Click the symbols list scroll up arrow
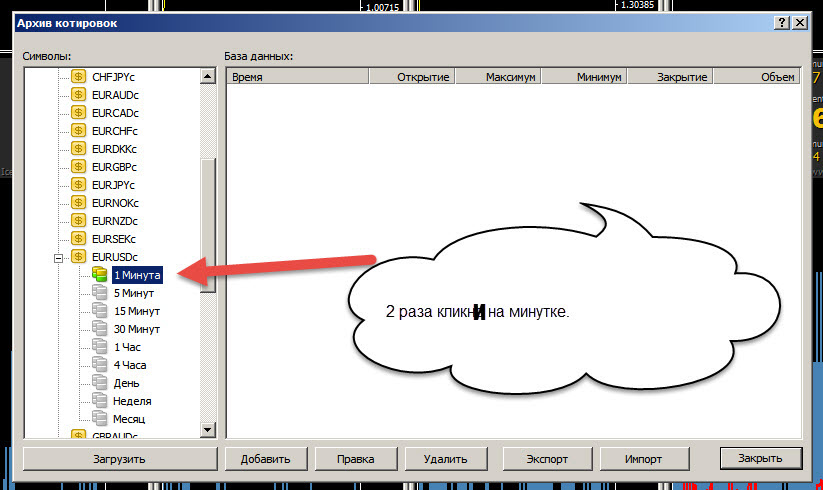The image size is (823, 490). click(x=208, y=77)
